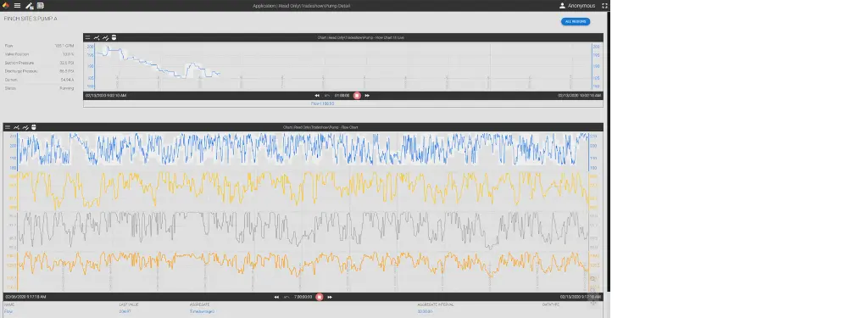Click the TimeAverage aggregate value

pyautogui.click(x=202, y=312)
